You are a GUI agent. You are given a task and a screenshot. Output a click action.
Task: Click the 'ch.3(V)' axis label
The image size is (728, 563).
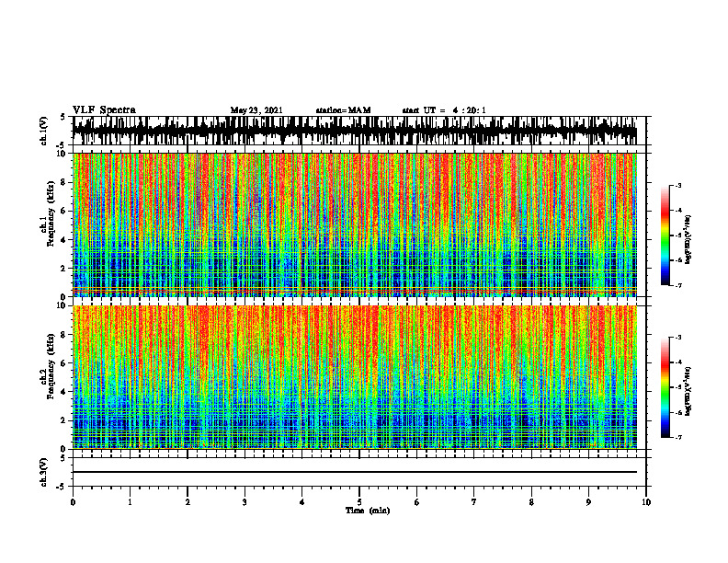click(44, 472)
